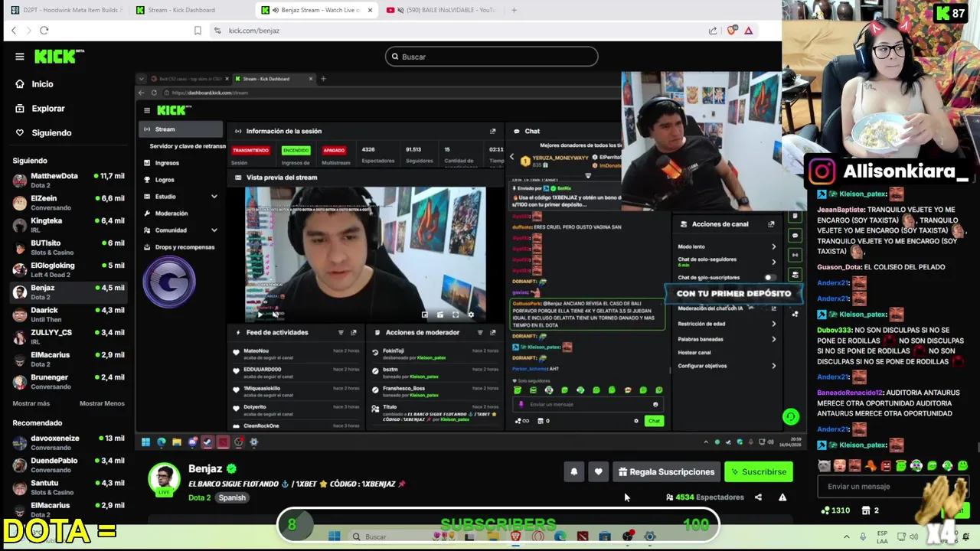
Task: Close the Benjaz Stream tab
Action: (x=370, y=10)
